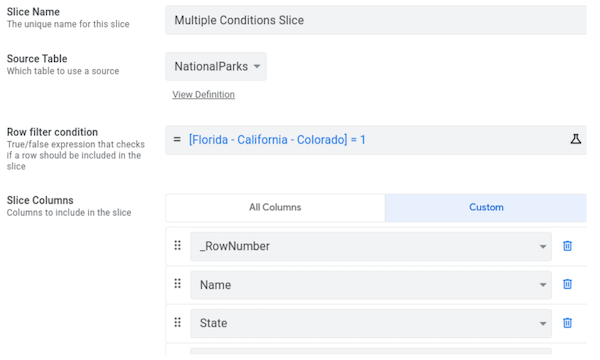The width and height of the screenshot is (600, 360).
Task: Open the View Definition link
Action: (203, 94)
